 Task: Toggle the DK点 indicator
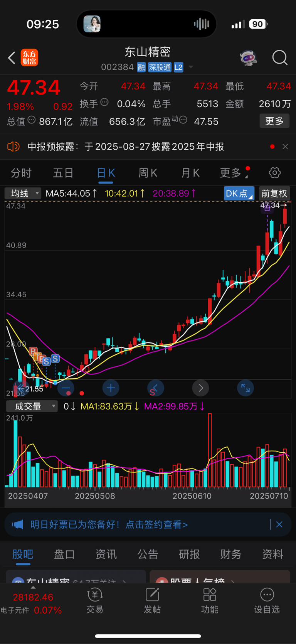pyautogui.click(x=239, y=193)
